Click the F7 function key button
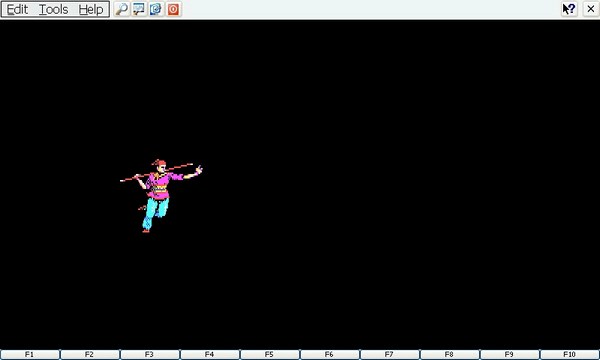Screen dimensions: 600x360 coord(390,355)
